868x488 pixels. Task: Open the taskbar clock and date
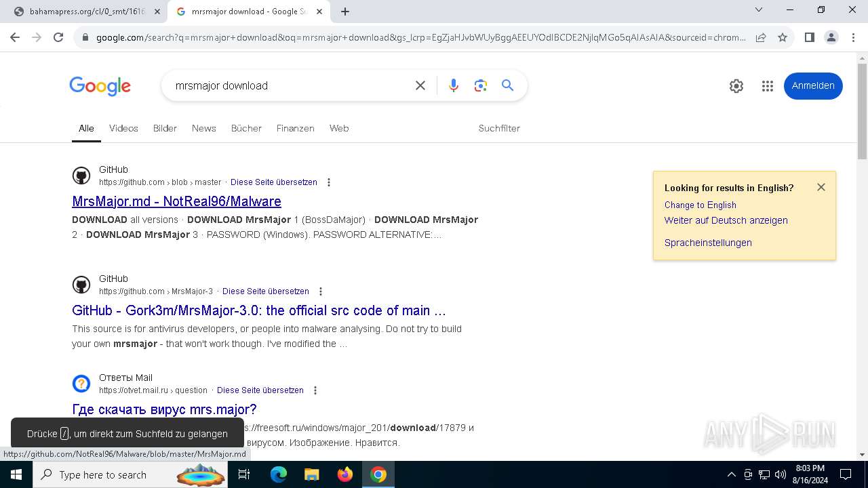(810, 474)
